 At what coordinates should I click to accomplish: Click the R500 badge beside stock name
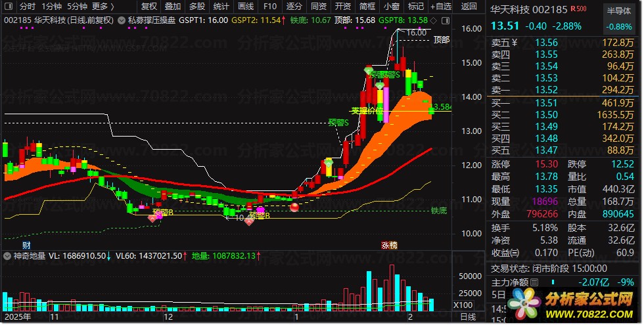click(579, 9)
